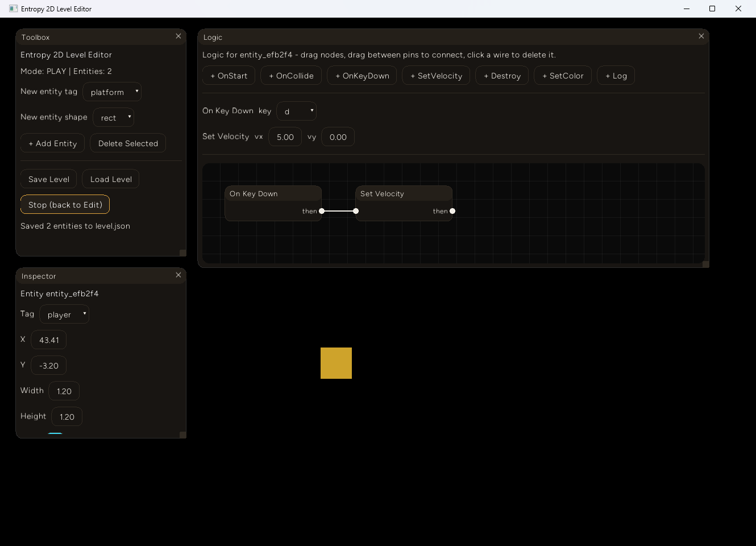Edit the Inspector Width field
The height and width of the screenshot is (546, 756).
[x=64, y=391]
